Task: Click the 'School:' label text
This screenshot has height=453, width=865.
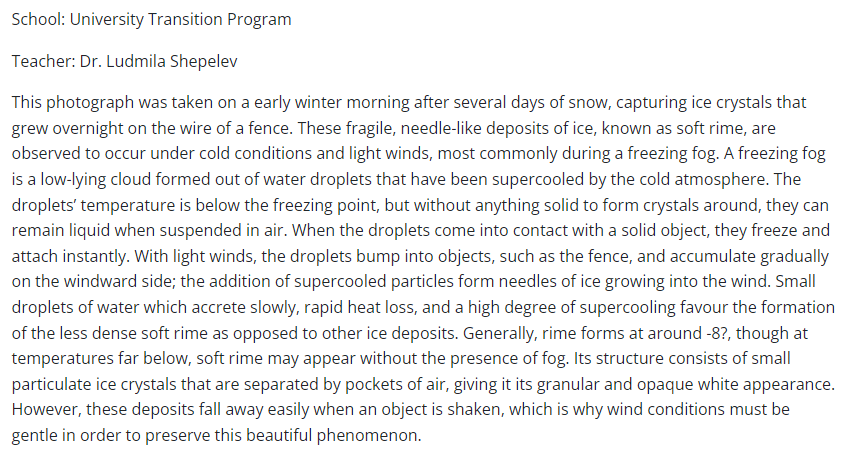Action: pos(37,21)
